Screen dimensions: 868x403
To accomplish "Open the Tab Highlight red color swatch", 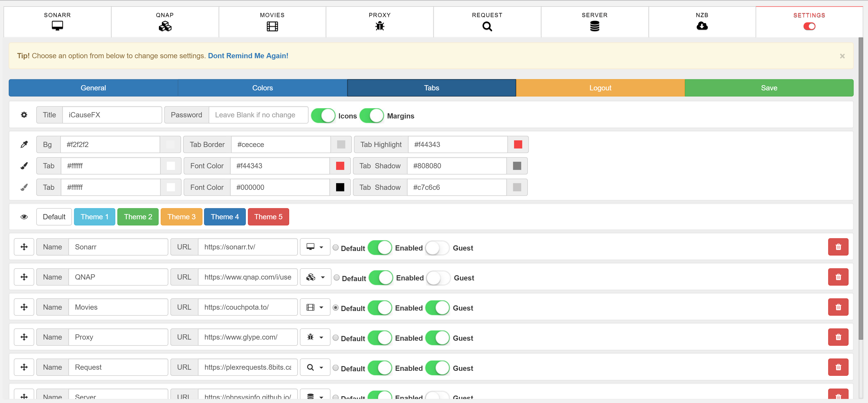I will pos(518,145).
